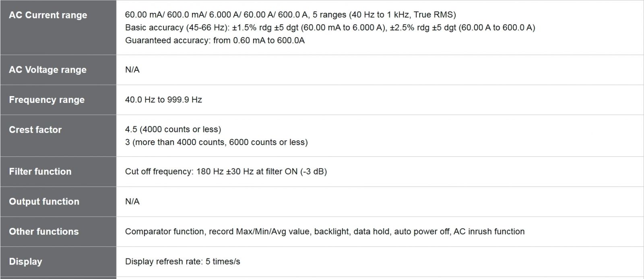
Task: Click the Basic accuracy (45-66 Hz) line
Action: [x=330, y=28]
